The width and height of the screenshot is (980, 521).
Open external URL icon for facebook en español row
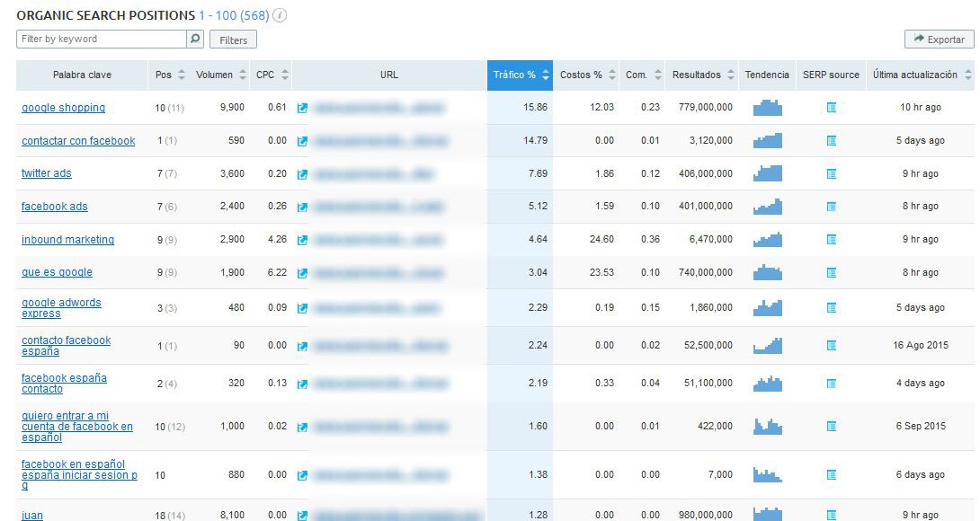302,476
